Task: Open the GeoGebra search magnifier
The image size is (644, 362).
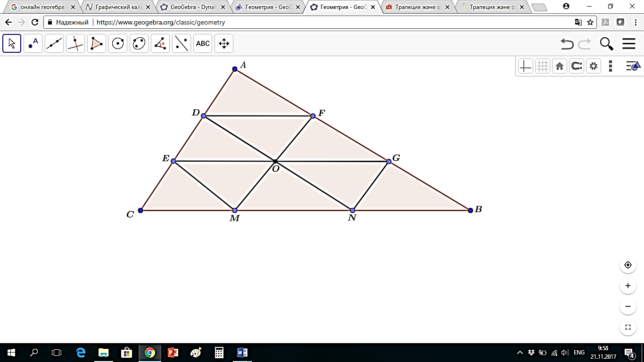Action: pos(607,44)
